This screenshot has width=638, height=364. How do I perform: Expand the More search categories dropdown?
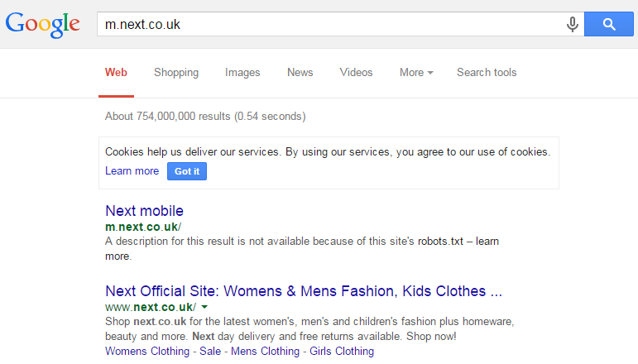416,73
